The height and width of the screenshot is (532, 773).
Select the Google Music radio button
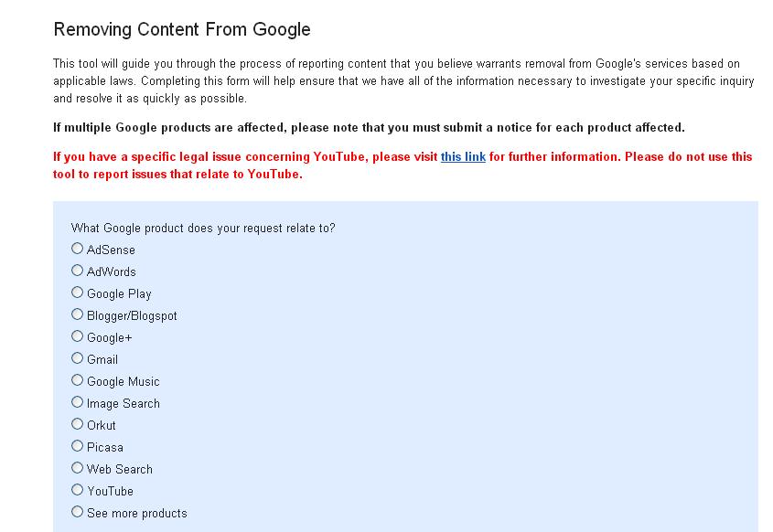click(x=78, y=380)
